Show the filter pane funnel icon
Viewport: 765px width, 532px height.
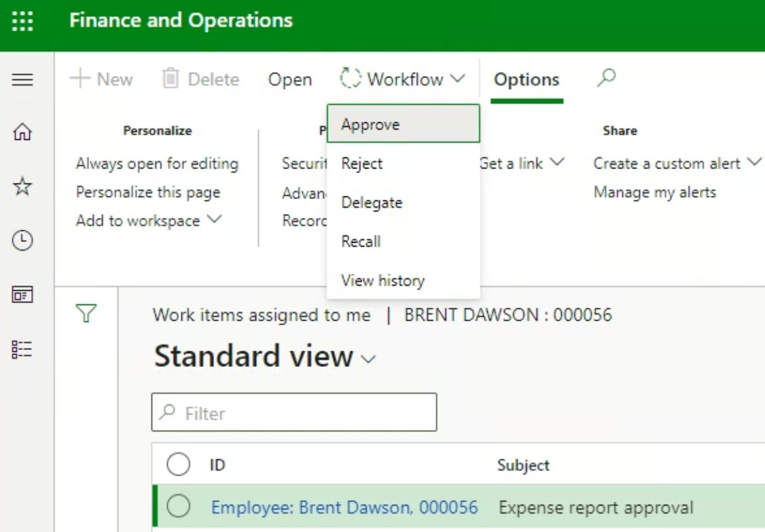click(x=86, y=313)
